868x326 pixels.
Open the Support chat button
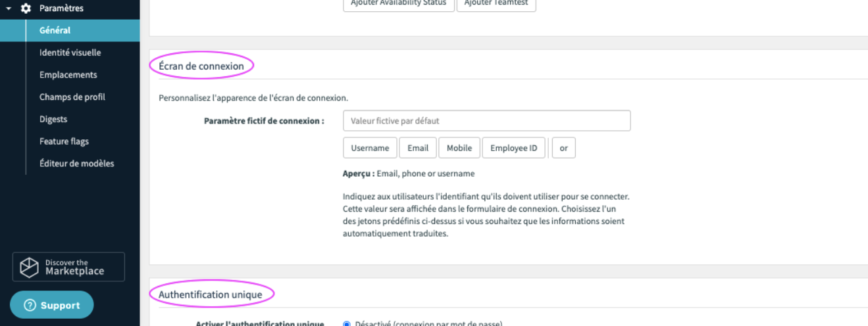[x=52, y=305]
